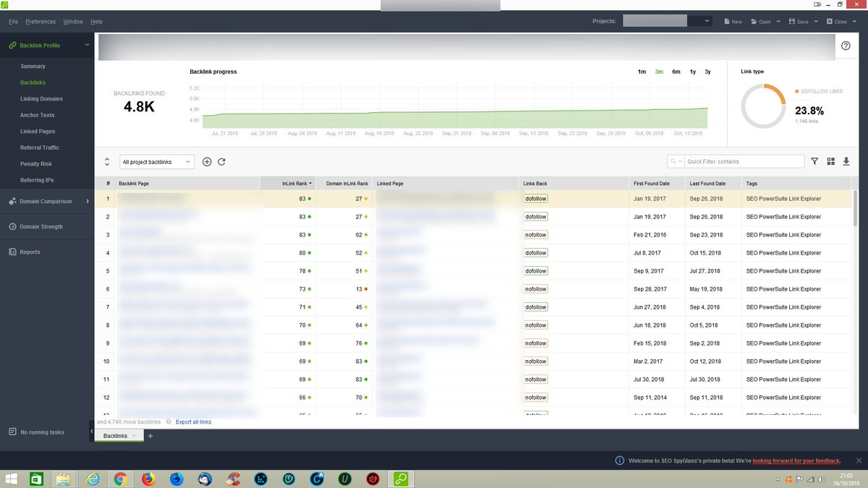Click the Quick Filter magnifier icon

click(674, 162)
